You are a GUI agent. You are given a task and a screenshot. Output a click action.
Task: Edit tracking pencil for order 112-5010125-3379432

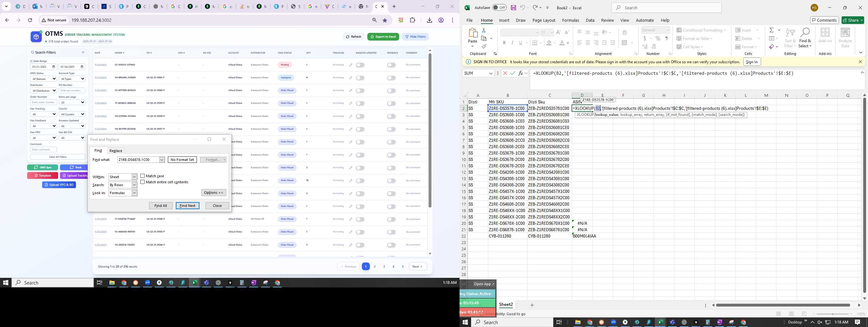[x=351, y=65]
